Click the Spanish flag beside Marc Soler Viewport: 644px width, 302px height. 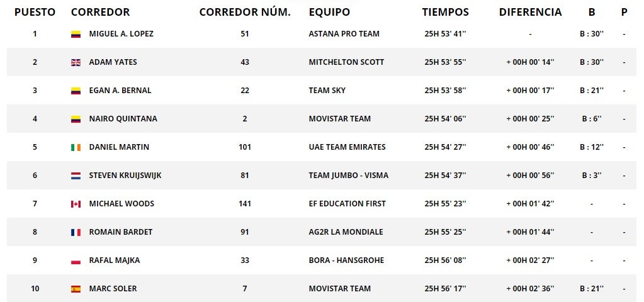pyautogui.click(x=76, y=289)
